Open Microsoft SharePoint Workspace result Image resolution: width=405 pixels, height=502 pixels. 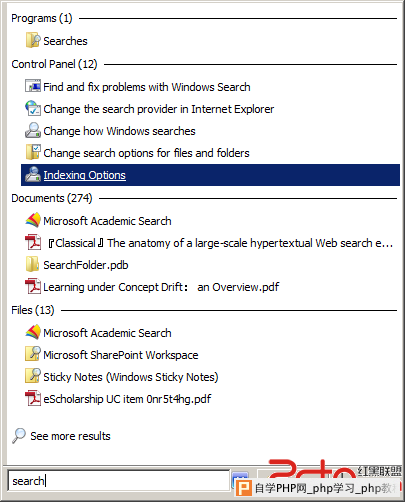tap(121, 355)
